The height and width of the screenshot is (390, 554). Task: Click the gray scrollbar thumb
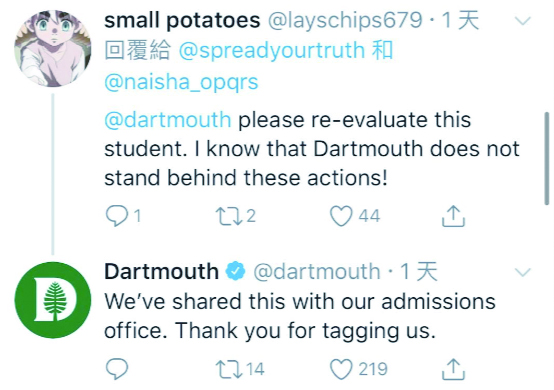click(x=547, y=158)
